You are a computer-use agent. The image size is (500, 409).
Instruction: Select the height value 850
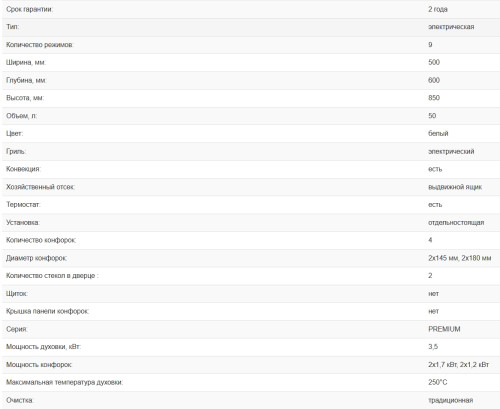434,98
